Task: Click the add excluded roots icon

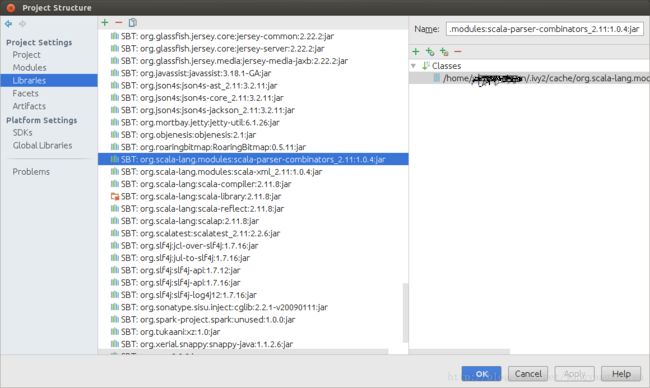Action: 444,51
